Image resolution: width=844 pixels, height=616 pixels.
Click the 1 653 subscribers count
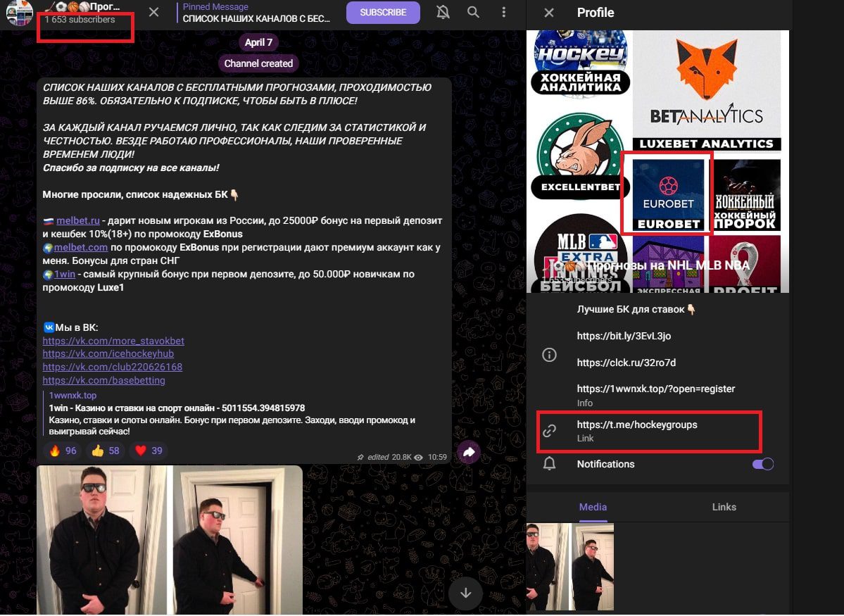(80, 20)
